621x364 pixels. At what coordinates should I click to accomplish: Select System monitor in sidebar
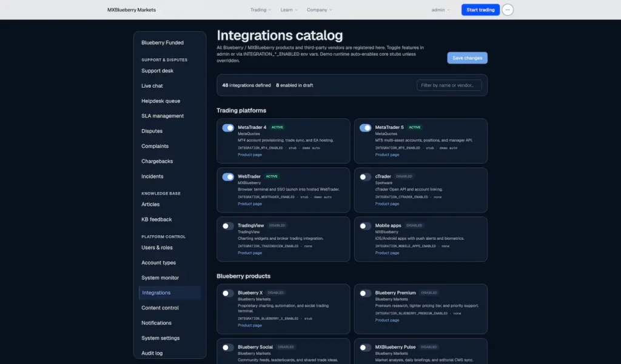click(160, 278)
